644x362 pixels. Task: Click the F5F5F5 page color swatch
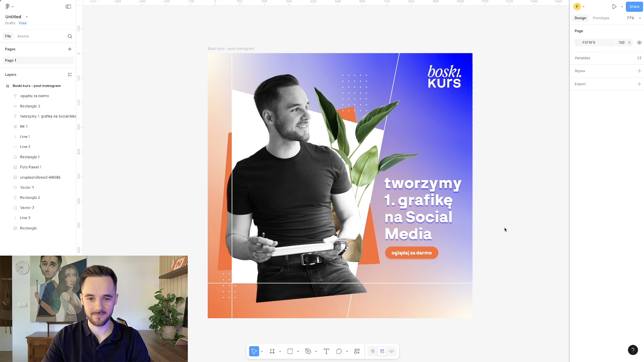pyautogui.click(x=578, y=43)
